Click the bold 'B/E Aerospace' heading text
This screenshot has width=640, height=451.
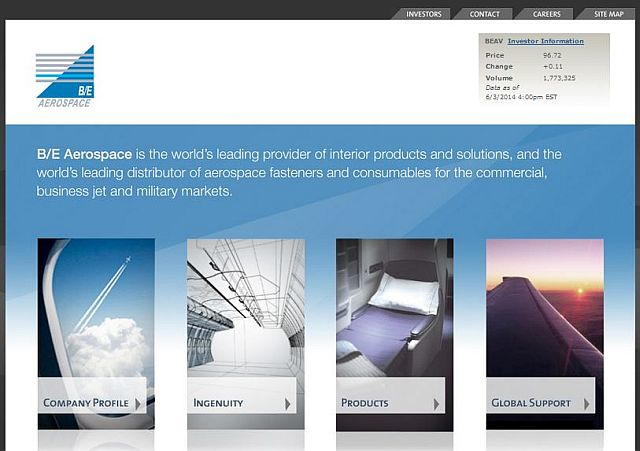tap(84, 154)
